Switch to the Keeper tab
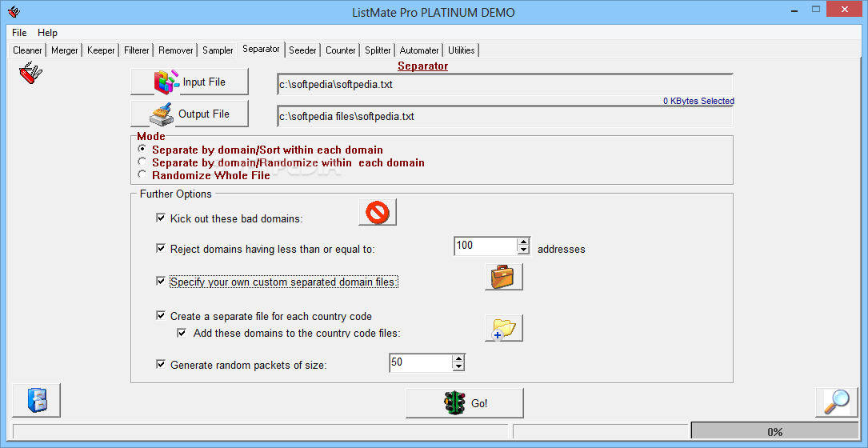The width and height of the screenshot is (868, 448). [101, 50]
